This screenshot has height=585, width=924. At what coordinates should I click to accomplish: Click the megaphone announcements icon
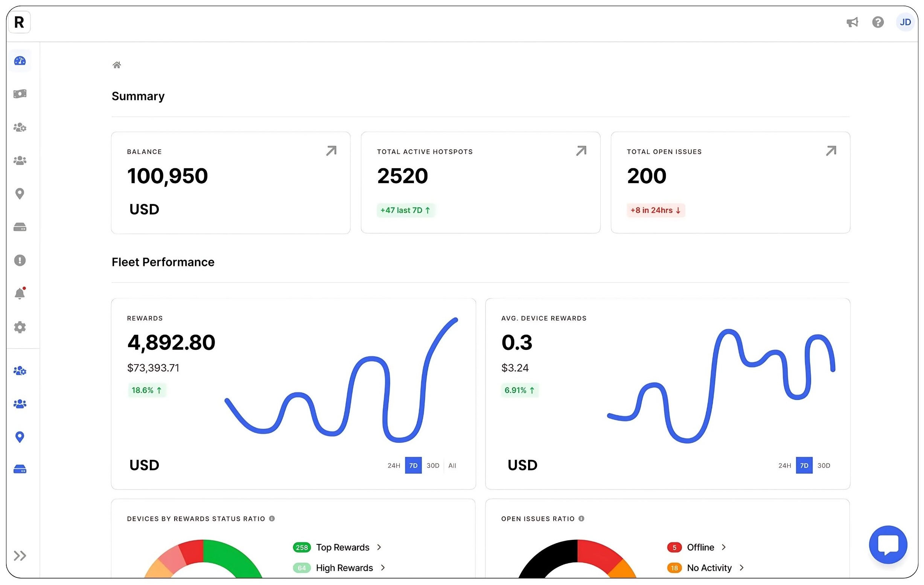[852, 22]
